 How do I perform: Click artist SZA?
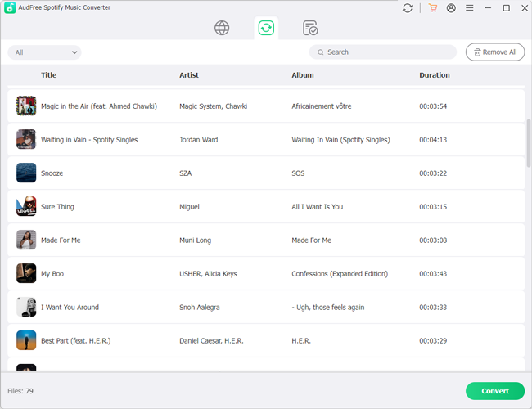185,173
